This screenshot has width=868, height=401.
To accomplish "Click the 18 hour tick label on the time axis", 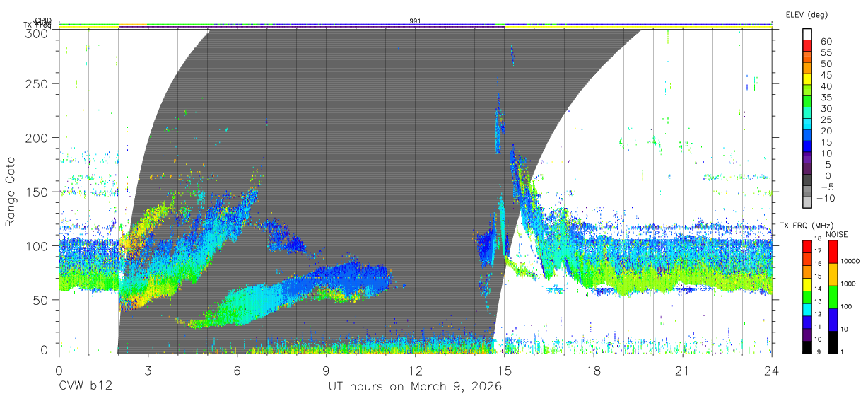I will coord(594,371).
